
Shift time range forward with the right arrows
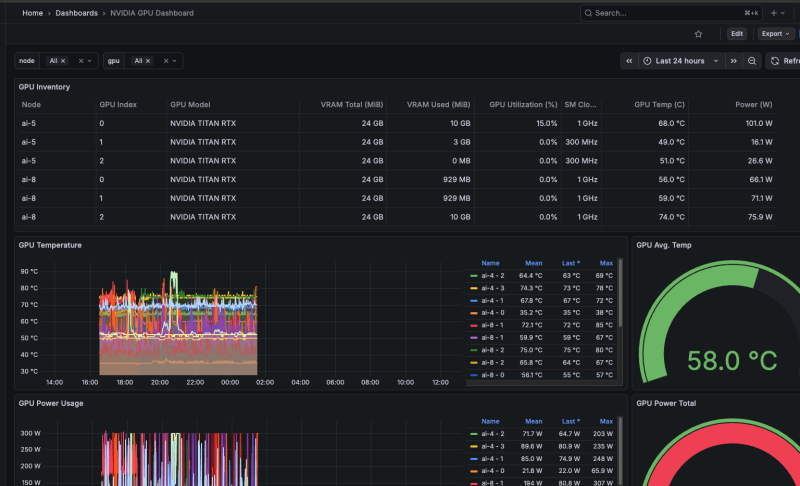click(733, 61)
